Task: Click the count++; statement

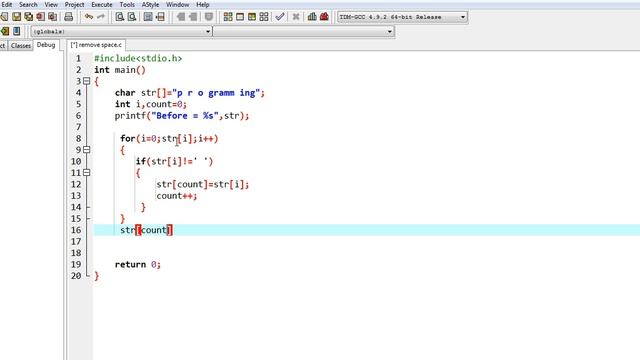Action: click(x=177, y=196)
